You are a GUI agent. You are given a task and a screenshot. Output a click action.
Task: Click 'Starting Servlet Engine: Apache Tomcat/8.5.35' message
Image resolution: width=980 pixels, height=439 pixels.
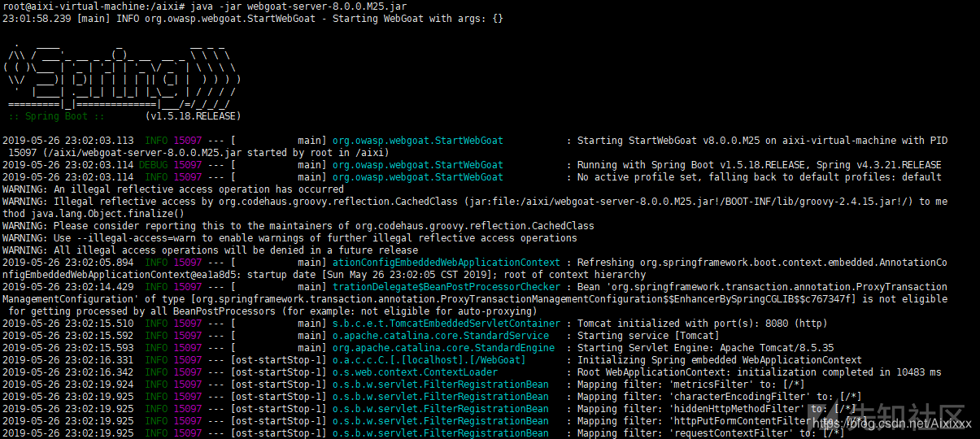click(706, 348)
